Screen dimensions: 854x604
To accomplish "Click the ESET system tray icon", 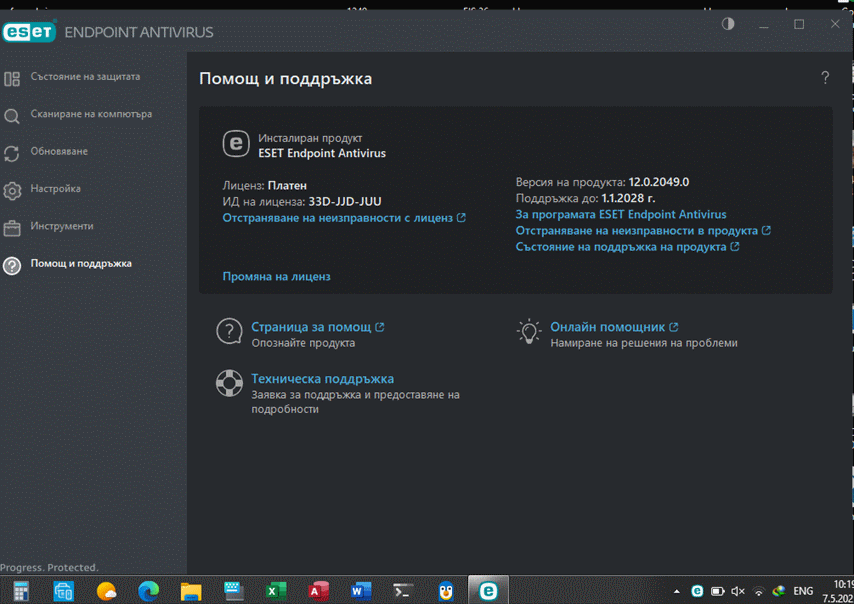I will [697, 591].
